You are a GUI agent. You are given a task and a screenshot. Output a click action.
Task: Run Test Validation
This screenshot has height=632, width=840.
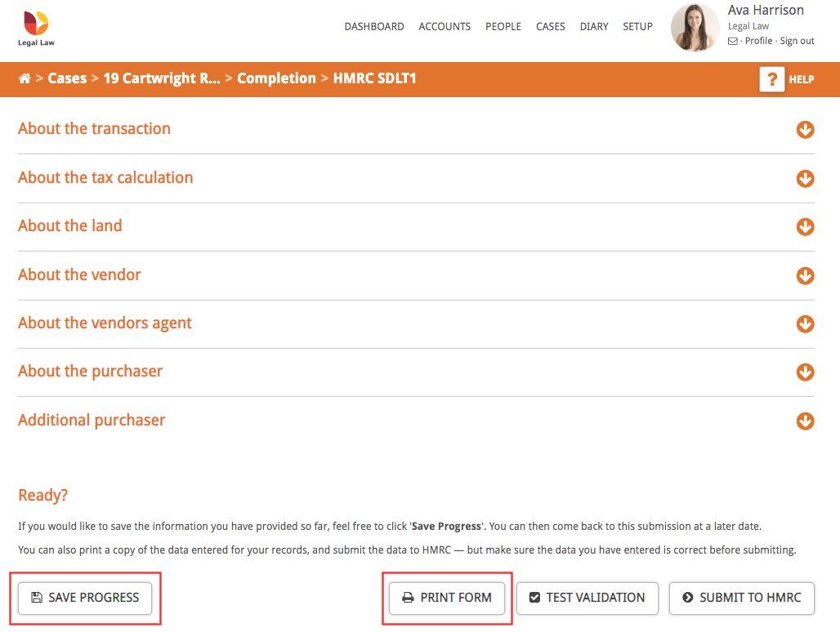587,598
